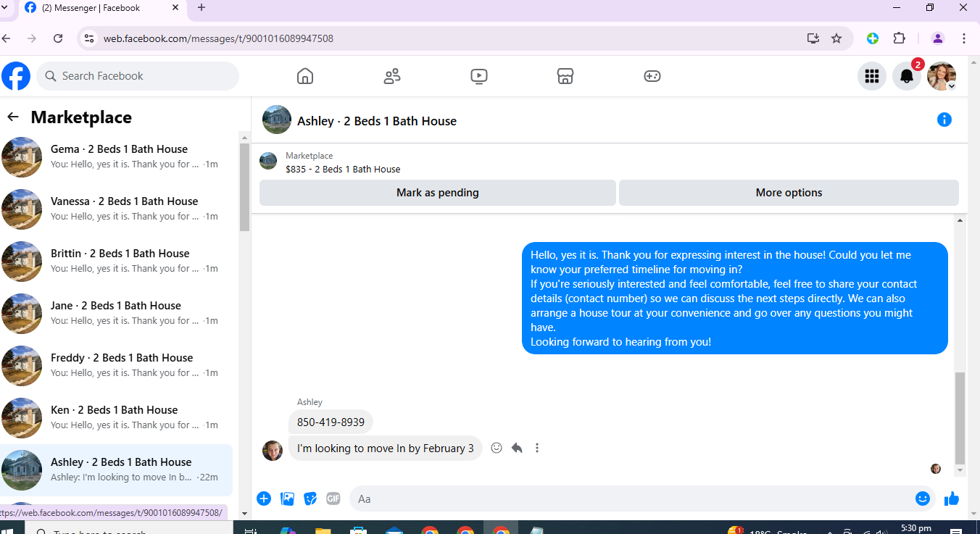Screen dimensions: 980x534
Task: Open more options for February 3 message
Action: click(537, 448)
